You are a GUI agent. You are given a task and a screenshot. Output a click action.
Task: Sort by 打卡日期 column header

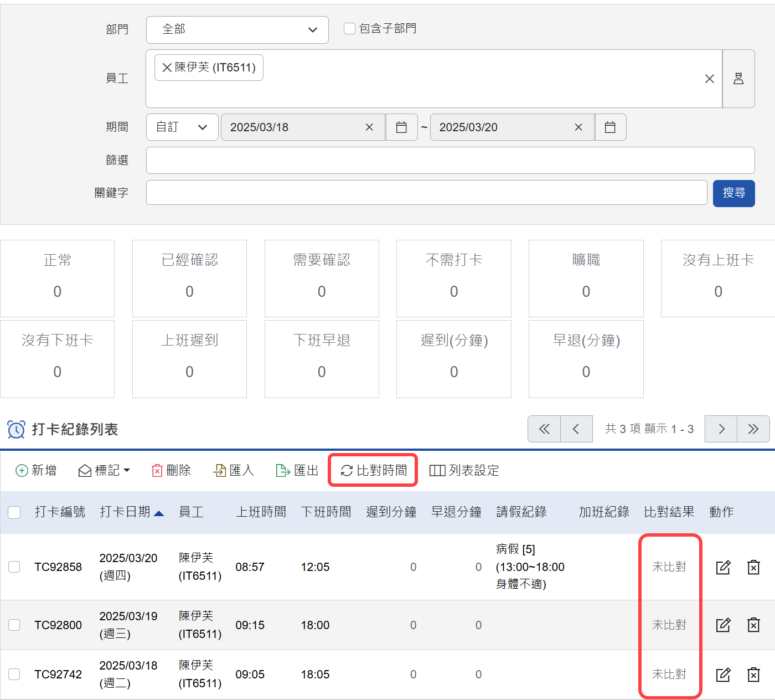(132, 512)
